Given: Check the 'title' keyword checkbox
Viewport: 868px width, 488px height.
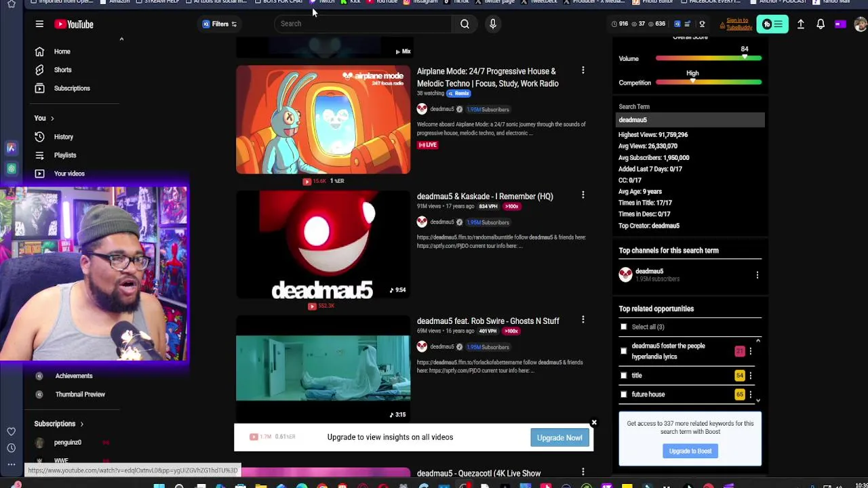Looking at the screenshot, I should coord(624,375).
